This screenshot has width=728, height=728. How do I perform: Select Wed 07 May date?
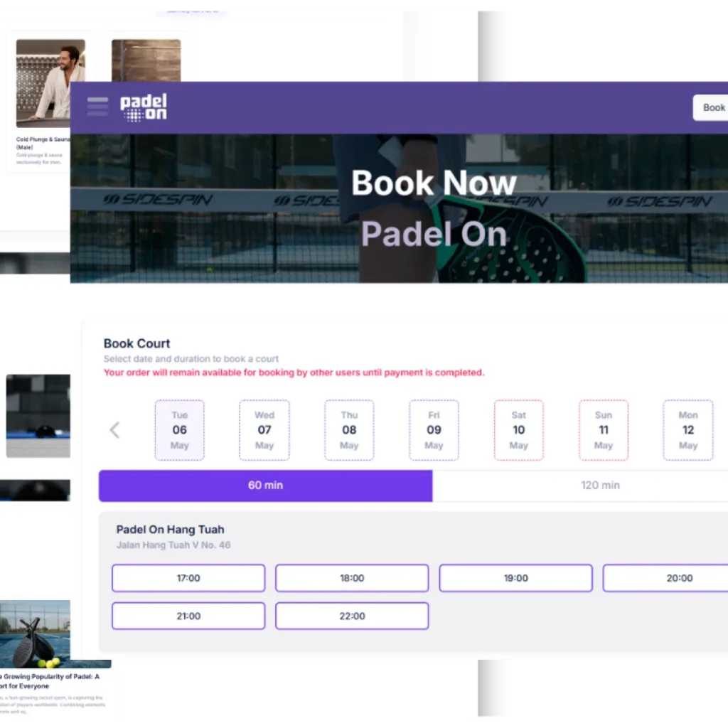[264, 430]
